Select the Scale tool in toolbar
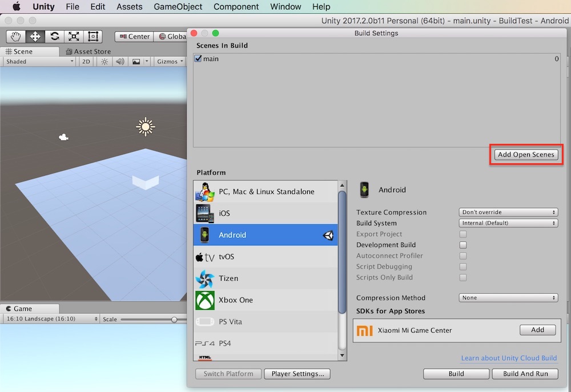Screen dimensions: 571x392 click(x=74, y=37)
